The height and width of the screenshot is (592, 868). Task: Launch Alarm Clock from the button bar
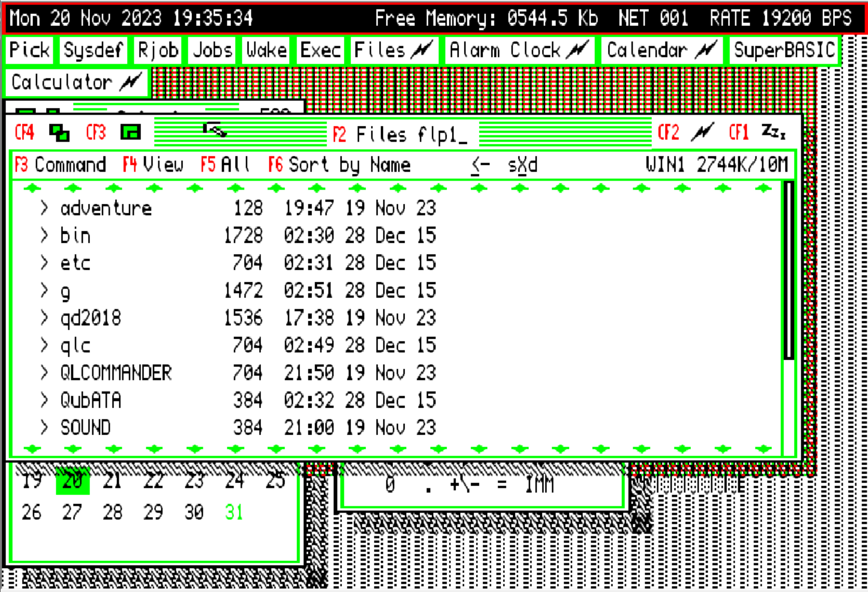point(518,50)
